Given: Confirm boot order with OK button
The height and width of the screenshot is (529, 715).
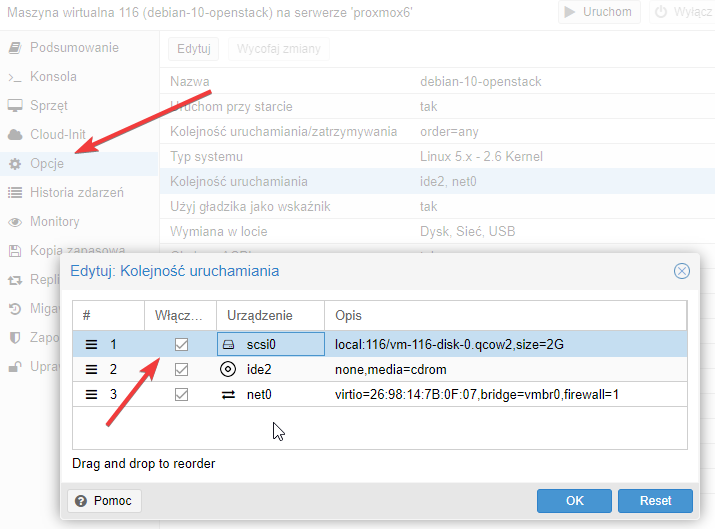Looking at the screenshot, I should point(574,500).
